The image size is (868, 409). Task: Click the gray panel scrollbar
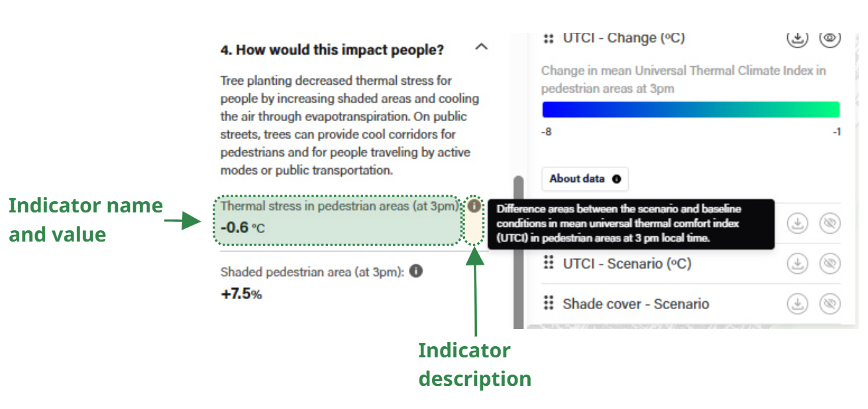tap(518, 251)
